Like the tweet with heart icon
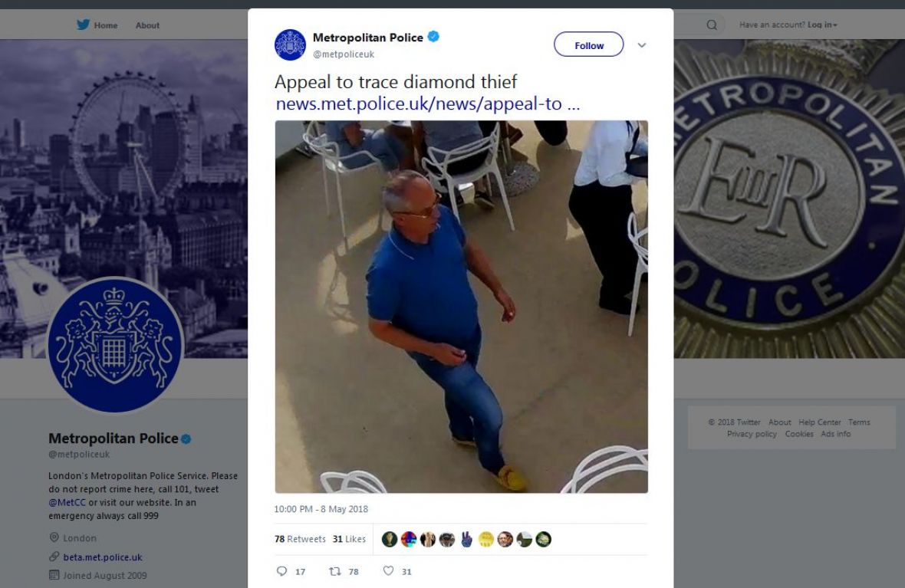Image resolution: width=905 pixels, height=588 pixels. pyautogui.click(x=388, y=571)
